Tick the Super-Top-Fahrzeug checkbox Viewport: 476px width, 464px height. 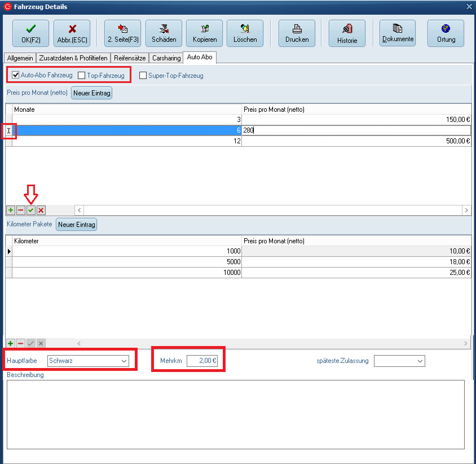tap(143, 75)
